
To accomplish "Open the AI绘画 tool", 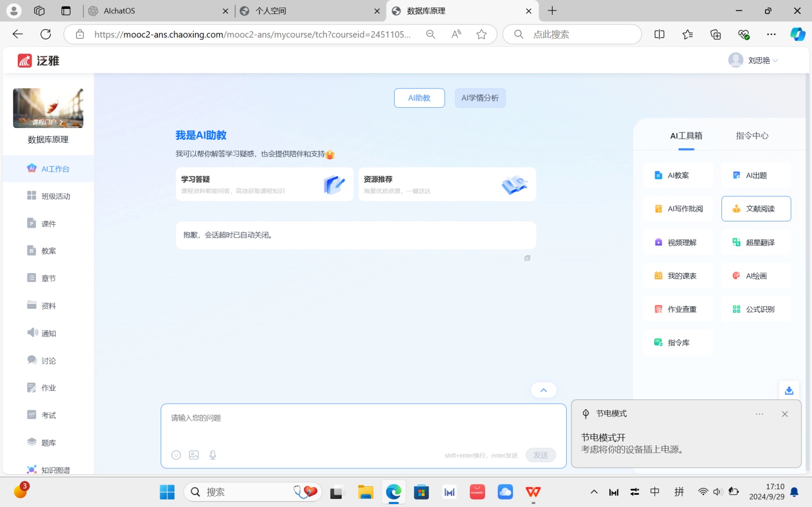I will 756,276.
